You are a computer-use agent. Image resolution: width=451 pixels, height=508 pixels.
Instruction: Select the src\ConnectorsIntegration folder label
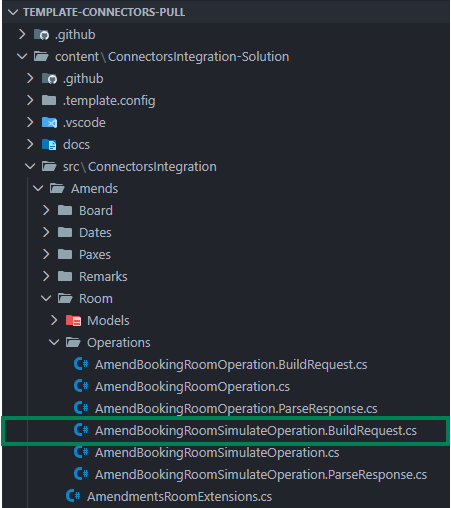point(140,167)
